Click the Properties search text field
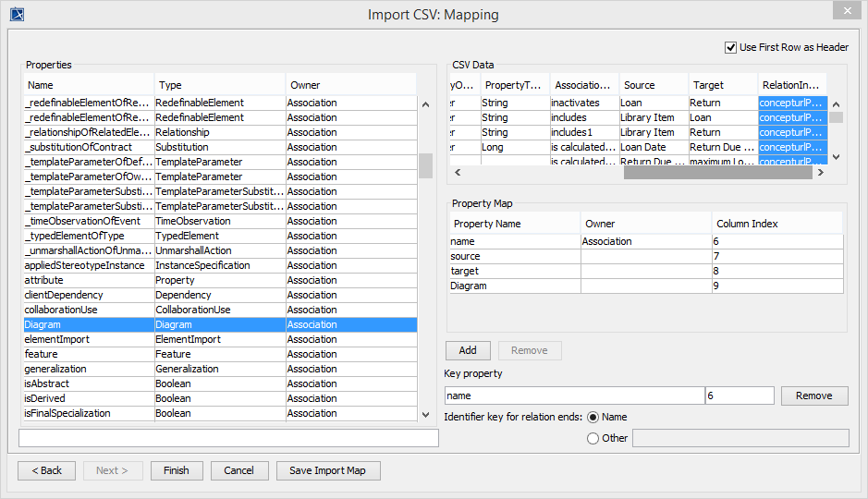868x499 pixels. pyautogui.click(x=228, y=438)
